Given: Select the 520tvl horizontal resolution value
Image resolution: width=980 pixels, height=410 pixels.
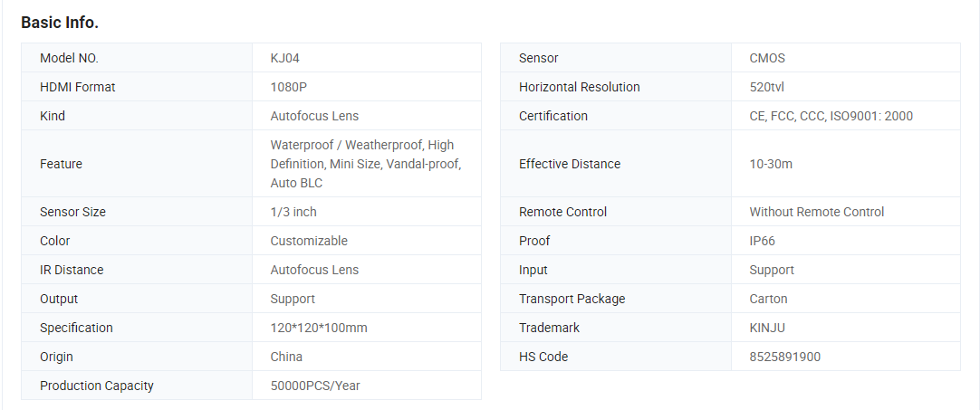Looking at the screenshot, I should [767, 87].
